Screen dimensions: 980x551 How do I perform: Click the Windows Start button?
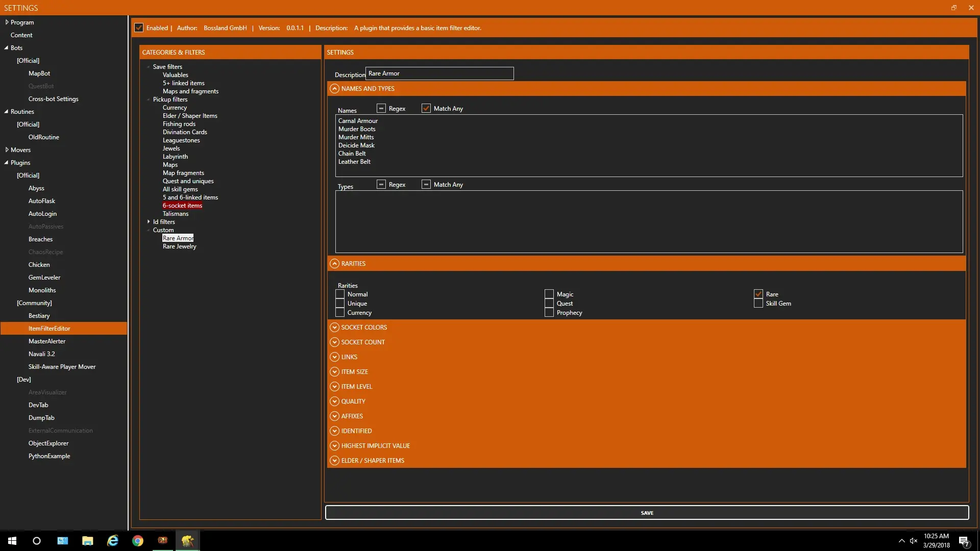(x=12, y=541)
